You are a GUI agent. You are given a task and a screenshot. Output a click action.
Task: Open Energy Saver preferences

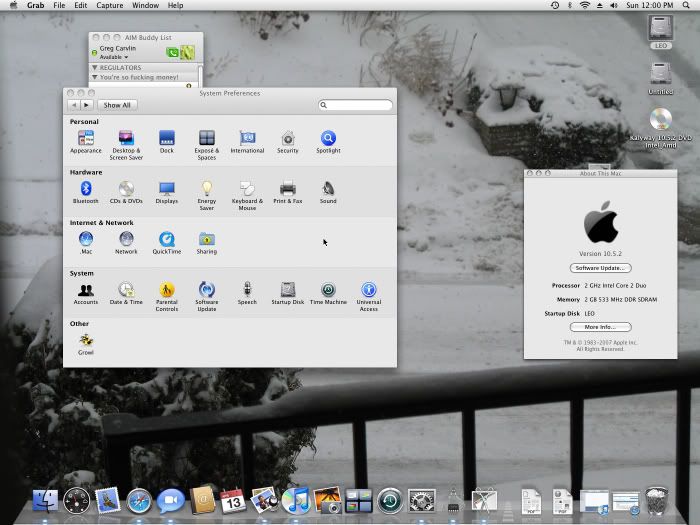207,196
